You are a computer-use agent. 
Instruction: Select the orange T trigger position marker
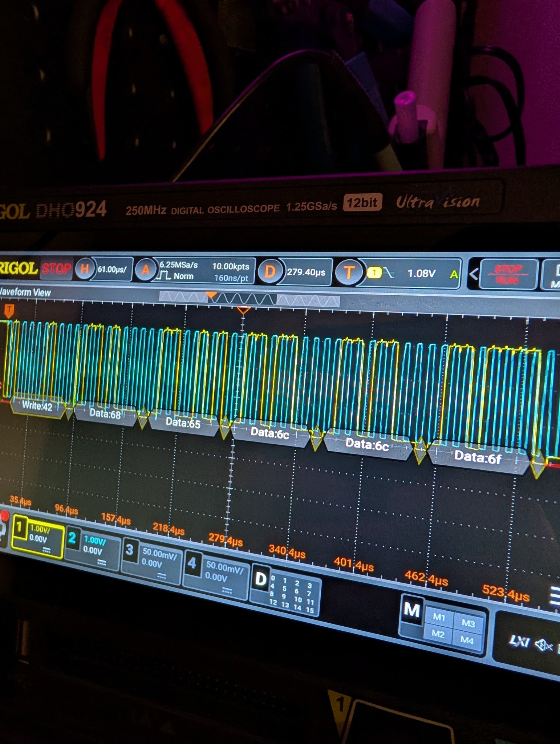[9, 311]
